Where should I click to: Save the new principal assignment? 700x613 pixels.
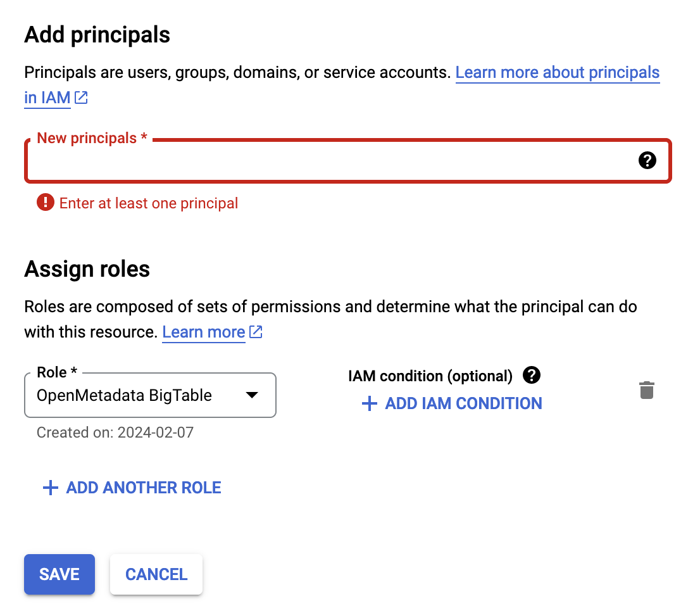tap(59, 574)
